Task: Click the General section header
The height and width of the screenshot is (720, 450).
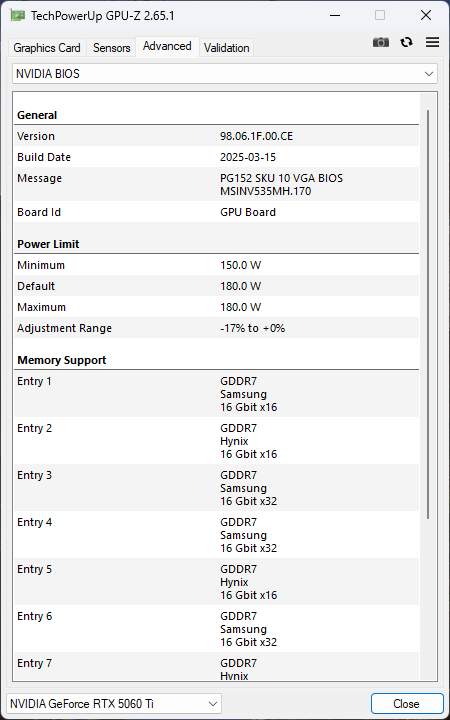Action: [37, 115]
